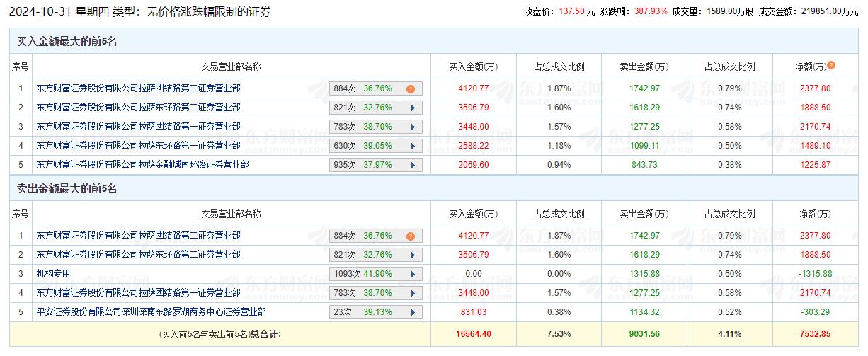
Task: Open 拉萨东环路第一证券营业部 brokerage link
Action: 138,145
